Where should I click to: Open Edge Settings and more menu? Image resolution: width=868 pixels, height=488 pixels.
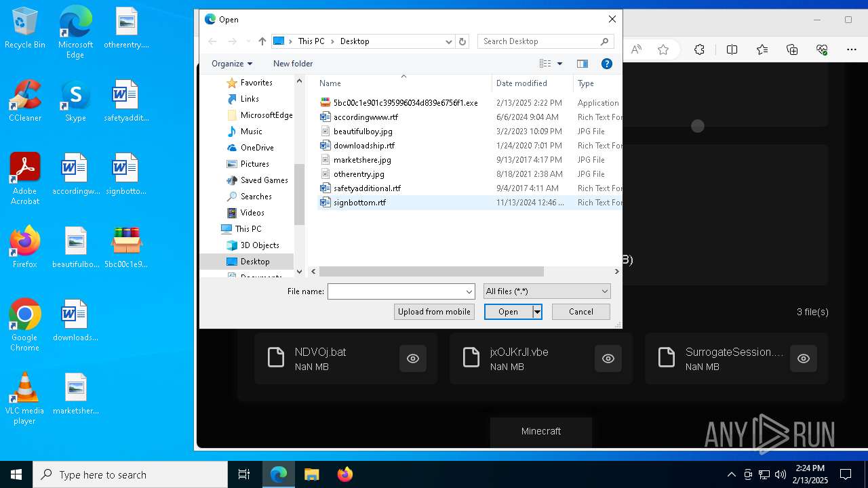[x=852, y=49]
